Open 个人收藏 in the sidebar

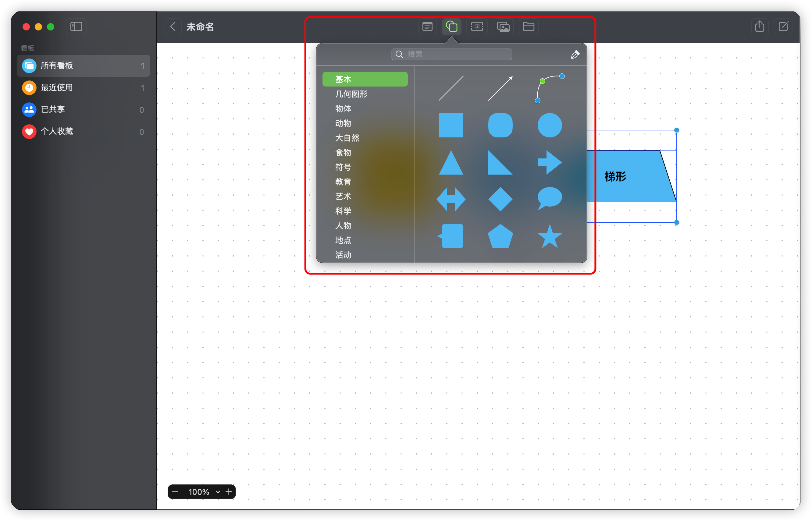(57, 131)
